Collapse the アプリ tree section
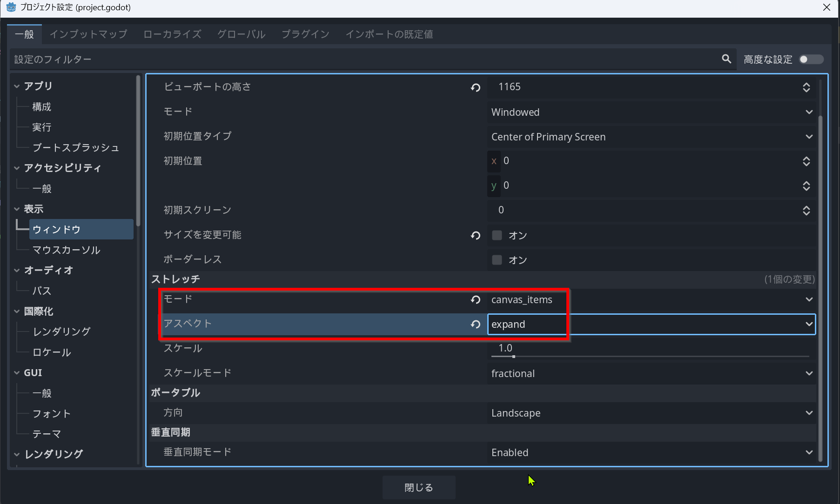The image size is (840, 504). click(17, 86)
